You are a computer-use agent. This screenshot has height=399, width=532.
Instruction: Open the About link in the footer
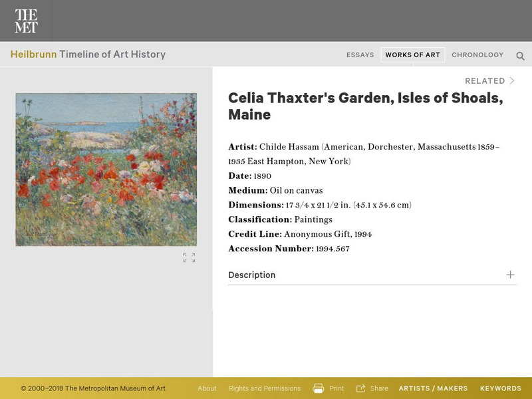click(x=207, y=388)
